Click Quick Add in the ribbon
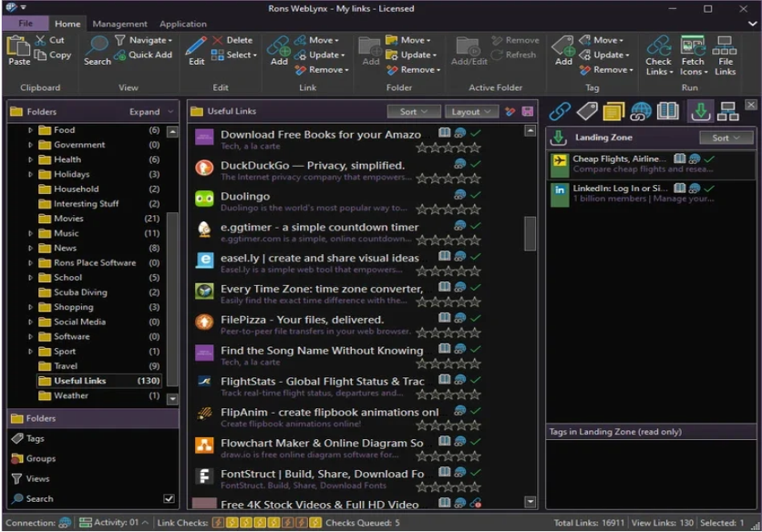 (x=144, y=55)
